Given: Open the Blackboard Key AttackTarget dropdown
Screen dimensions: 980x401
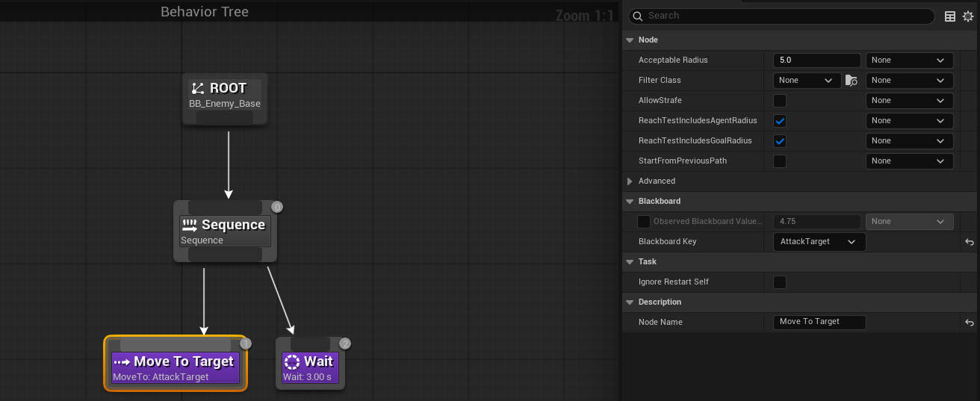Looking at the screenshot, I should tap(819, 242).
